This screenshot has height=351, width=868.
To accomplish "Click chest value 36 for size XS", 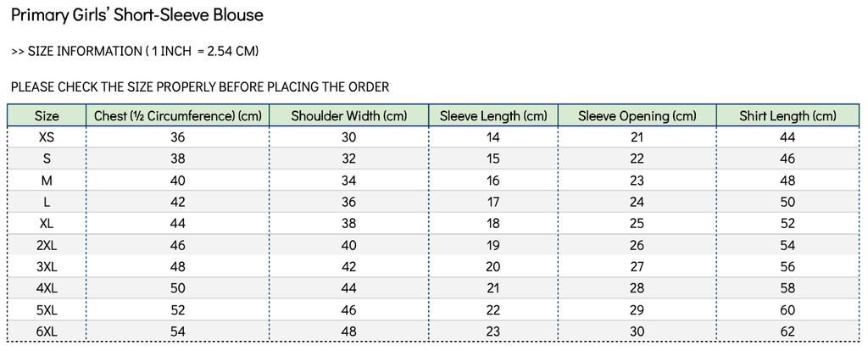I will tap(177, 136).
